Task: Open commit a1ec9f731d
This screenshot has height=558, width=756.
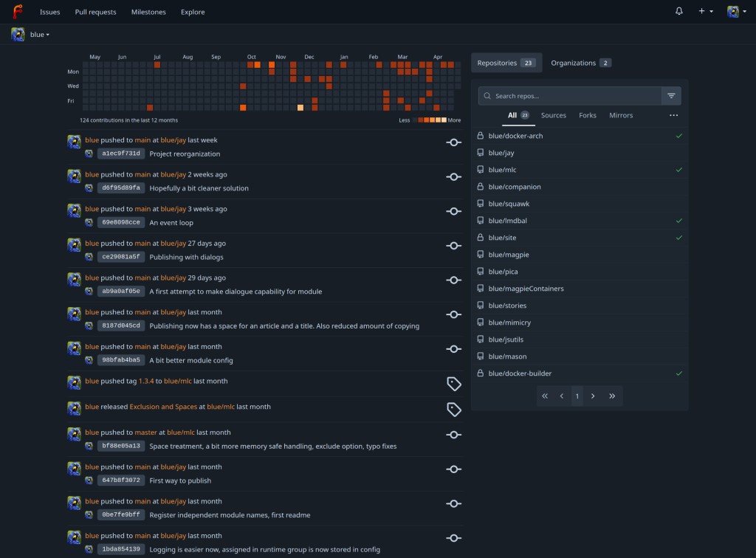Action: [x=120, y=154]
